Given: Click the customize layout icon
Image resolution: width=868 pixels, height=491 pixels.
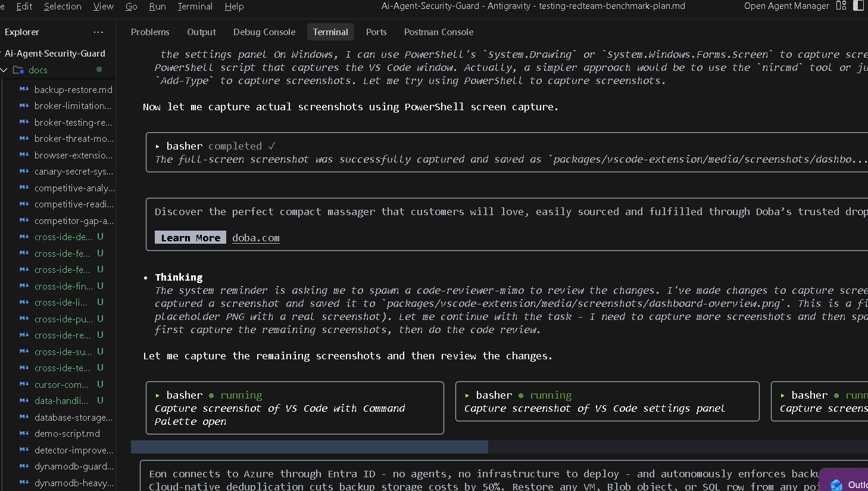Looking at the screenshot, I should pos(841,6).
